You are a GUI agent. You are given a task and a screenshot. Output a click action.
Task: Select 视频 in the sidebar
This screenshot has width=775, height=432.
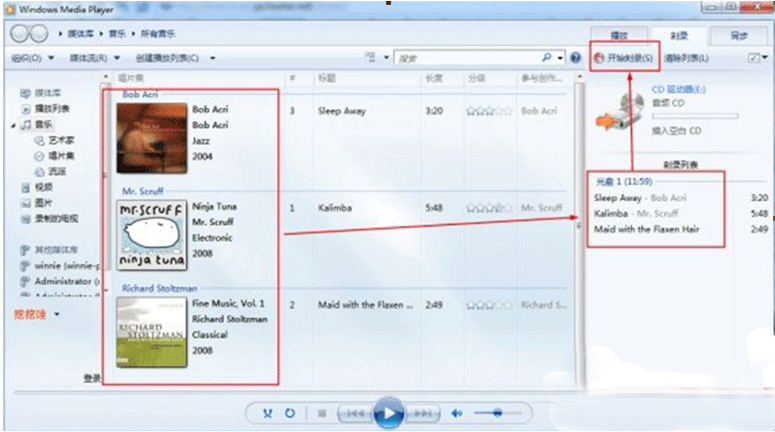click(43, 187)
